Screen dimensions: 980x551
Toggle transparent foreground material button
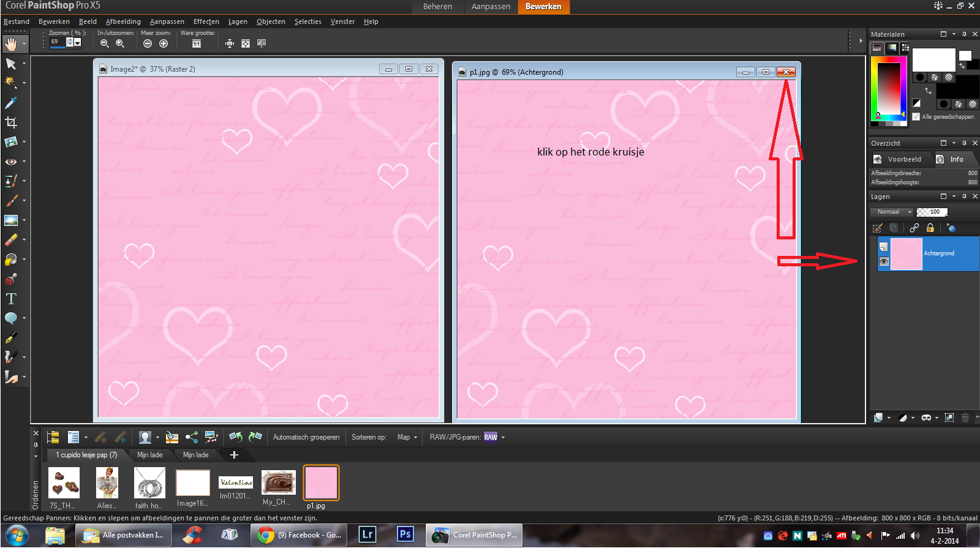click(949, 78)
